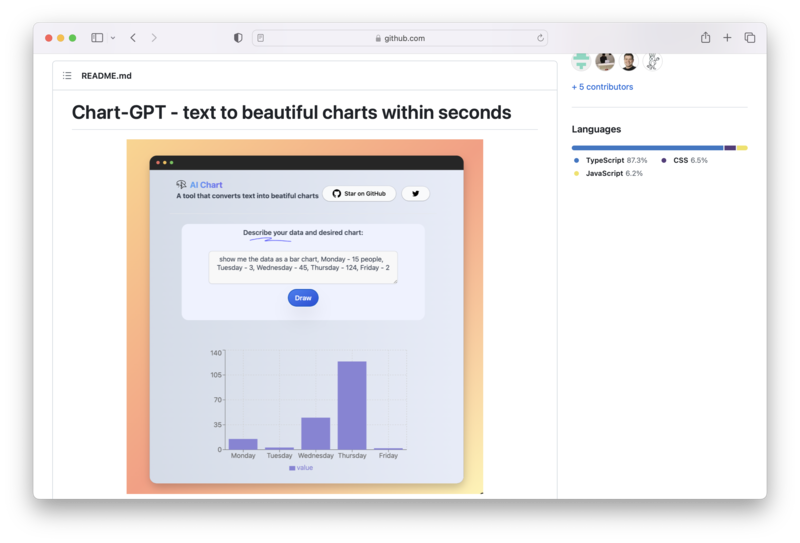Open the + 5 contributors link

pos(602,87)
